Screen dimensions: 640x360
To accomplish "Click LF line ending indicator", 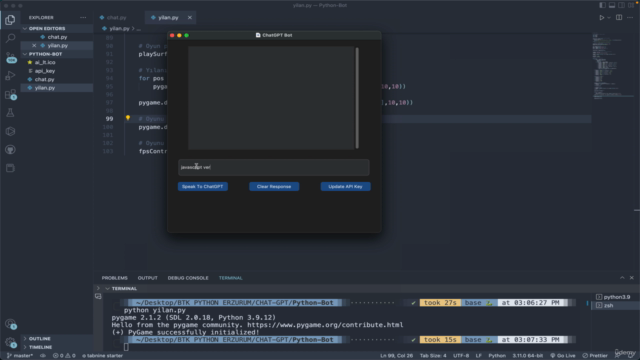I will (478, 356).
